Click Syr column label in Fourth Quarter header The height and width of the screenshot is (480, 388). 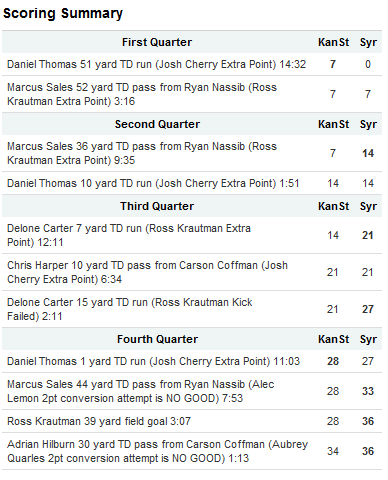(368, 339)
